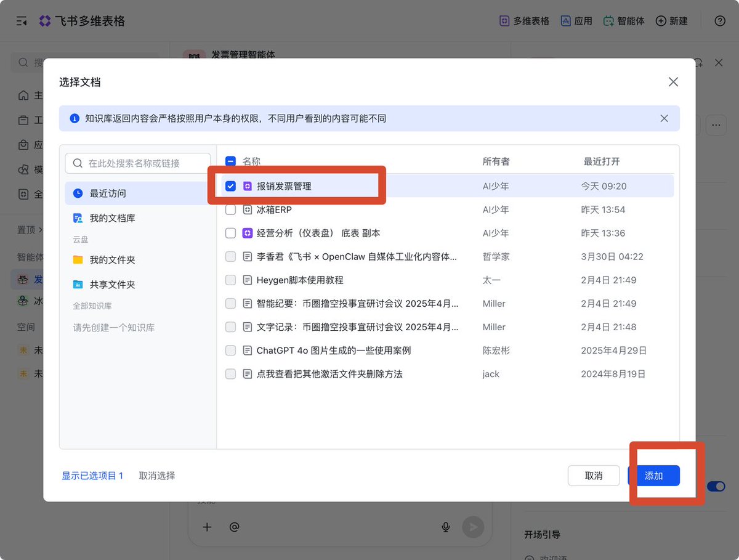
Task: Click the info icon in the banner
Action: click(x=75, y=118)
